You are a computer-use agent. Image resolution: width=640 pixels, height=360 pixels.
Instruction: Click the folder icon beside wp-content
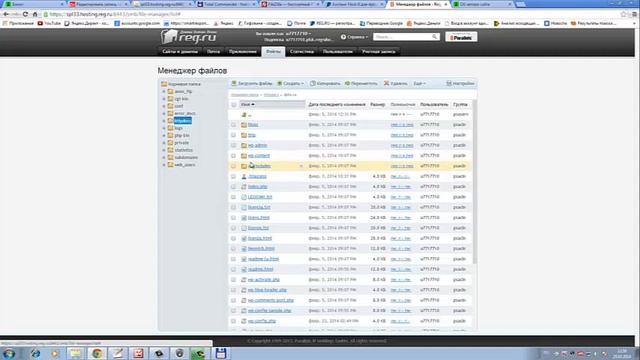[244, 156]
